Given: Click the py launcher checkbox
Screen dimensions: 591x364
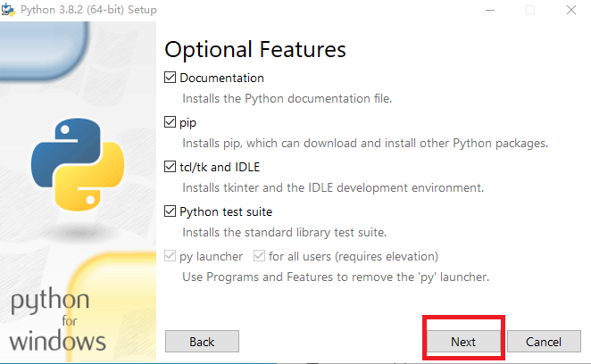Looking at the screenshot, I should tap(171, 257).
